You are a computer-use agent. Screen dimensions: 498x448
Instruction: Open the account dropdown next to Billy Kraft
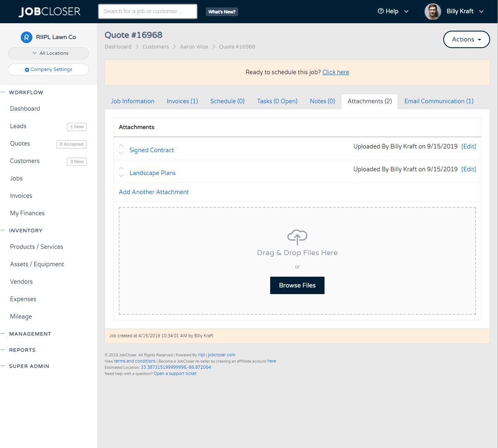(x=481, y=11)
